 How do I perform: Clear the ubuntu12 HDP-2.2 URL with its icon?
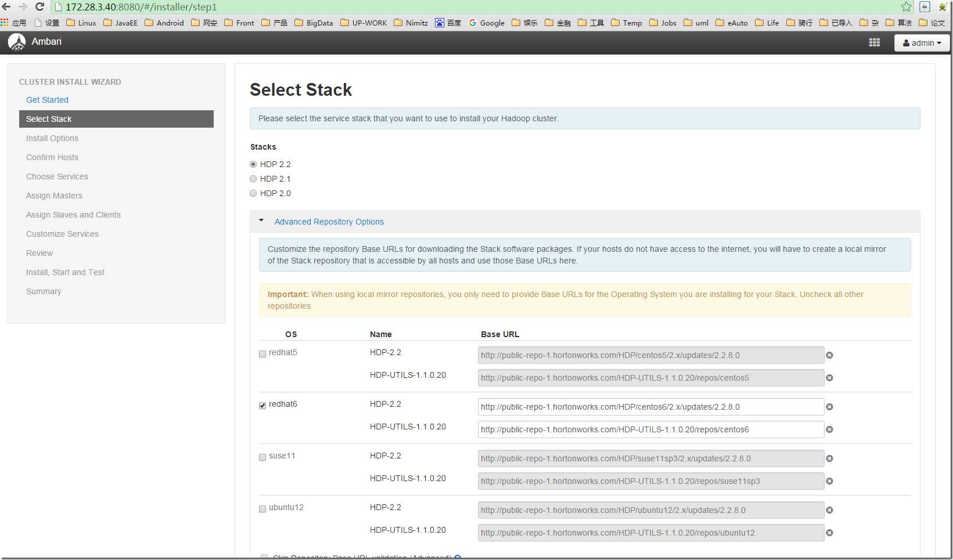[x=829, y=510]
